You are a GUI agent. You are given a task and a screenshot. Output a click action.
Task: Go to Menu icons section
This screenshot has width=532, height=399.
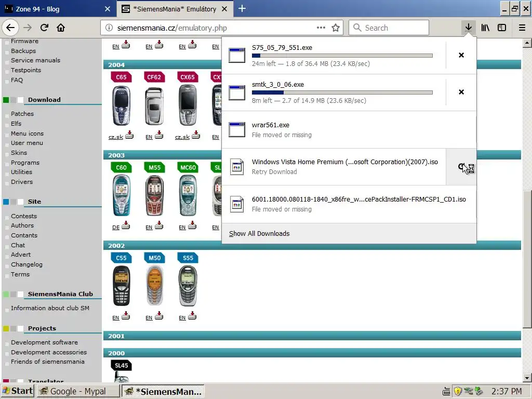(x=27, y=134)
